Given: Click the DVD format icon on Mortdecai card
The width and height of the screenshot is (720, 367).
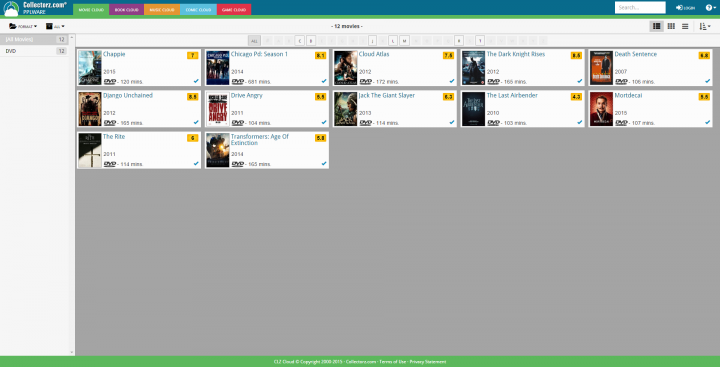Looking at the screenshot, I should coord(621,123).
